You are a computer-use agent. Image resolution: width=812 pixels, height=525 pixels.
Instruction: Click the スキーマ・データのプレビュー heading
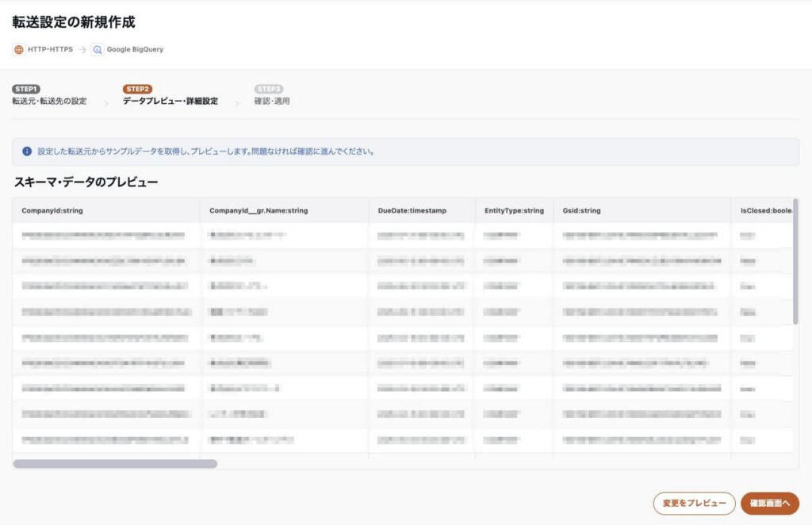86,182
